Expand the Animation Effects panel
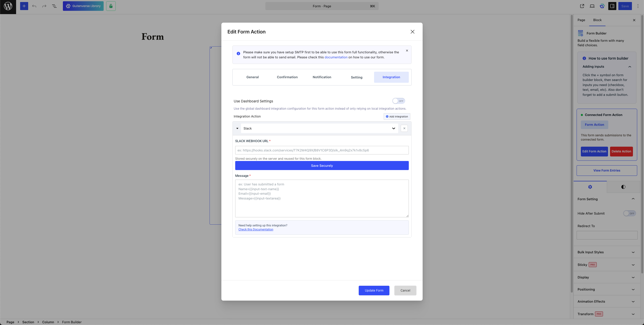644x325 pixels. click(607, 301)
